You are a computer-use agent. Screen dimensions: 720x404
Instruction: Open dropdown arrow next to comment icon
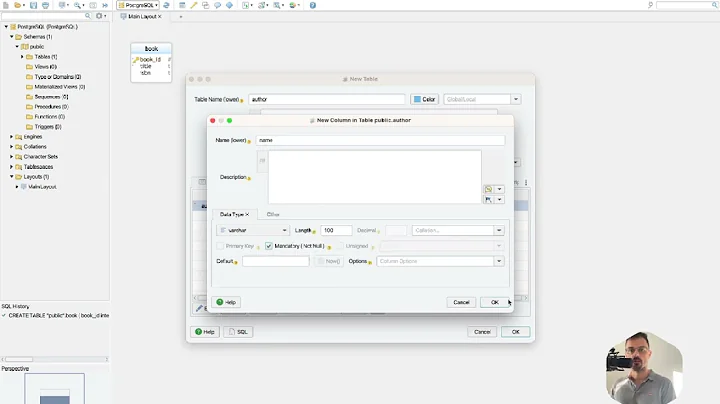(x=500, y=189)
